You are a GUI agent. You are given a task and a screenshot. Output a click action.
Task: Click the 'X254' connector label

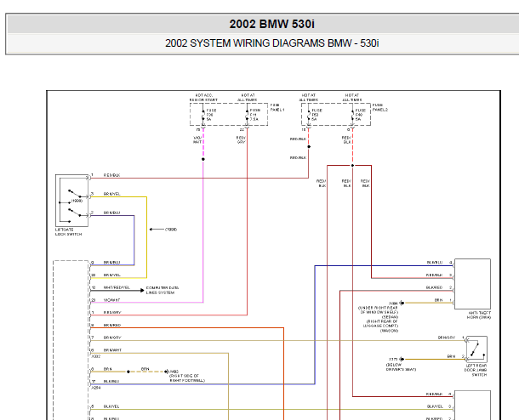pyautogui.click(x=95, y=387)
